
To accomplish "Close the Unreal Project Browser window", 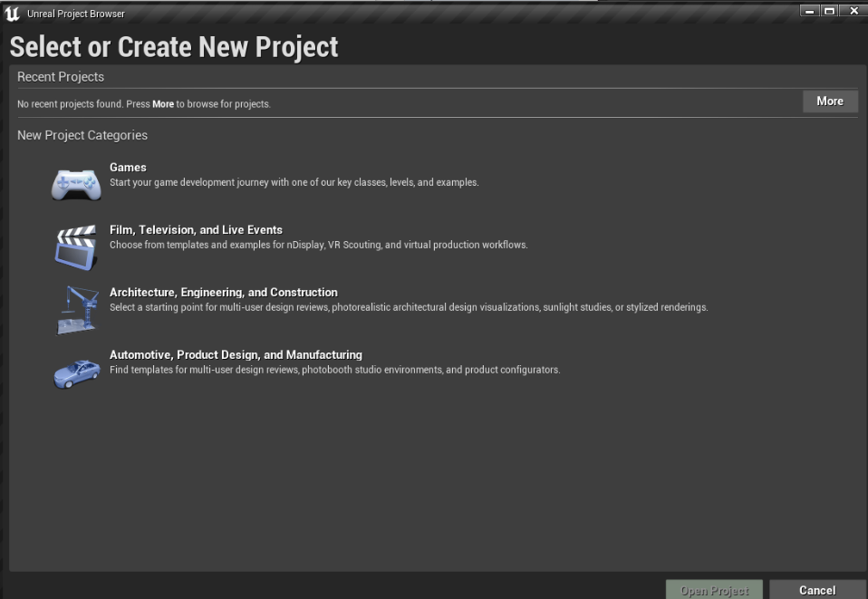I will pos(854,11).
